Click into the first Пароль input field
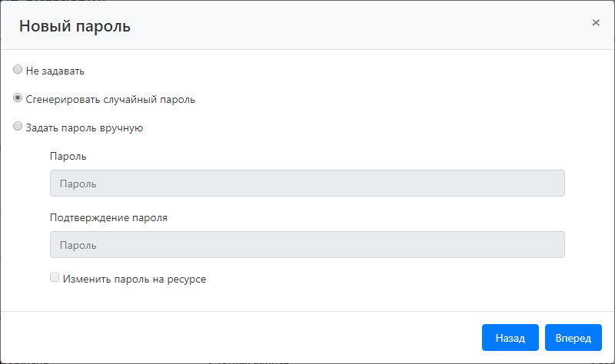615x364 pixels. 307,184
